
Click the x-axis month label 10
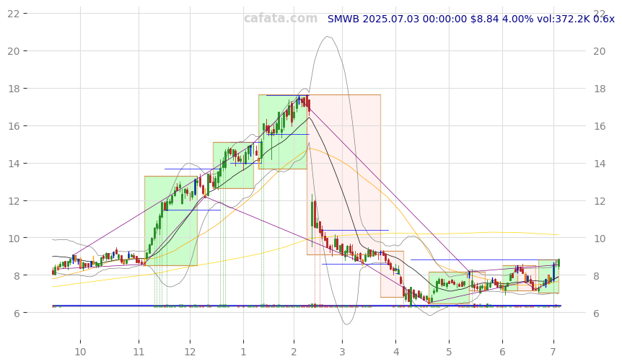80,352
